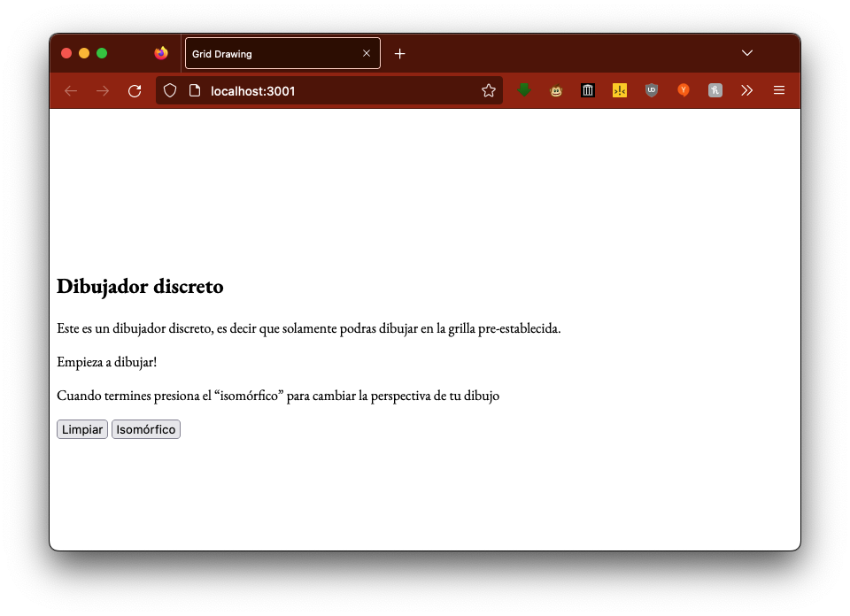Image resolution: width=850 pixels, height=616 pixels.
Task: Click the green download arrow extension icon
Action: (524, 90)
